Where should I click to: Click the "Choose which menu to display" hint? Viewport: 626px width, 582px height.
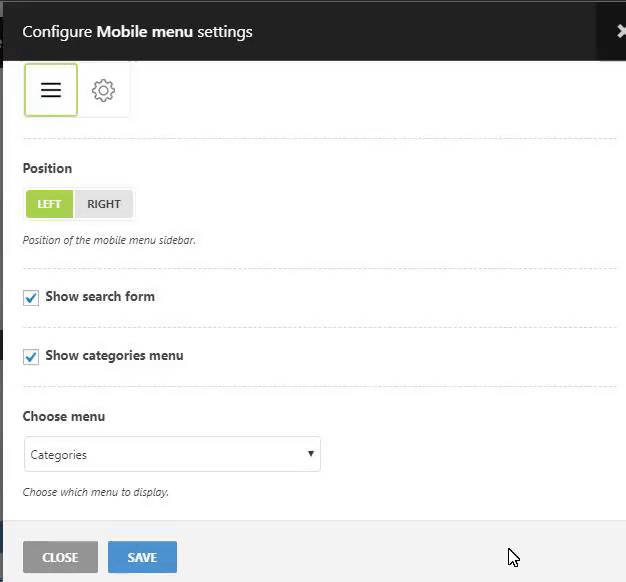tap(96, 492)
